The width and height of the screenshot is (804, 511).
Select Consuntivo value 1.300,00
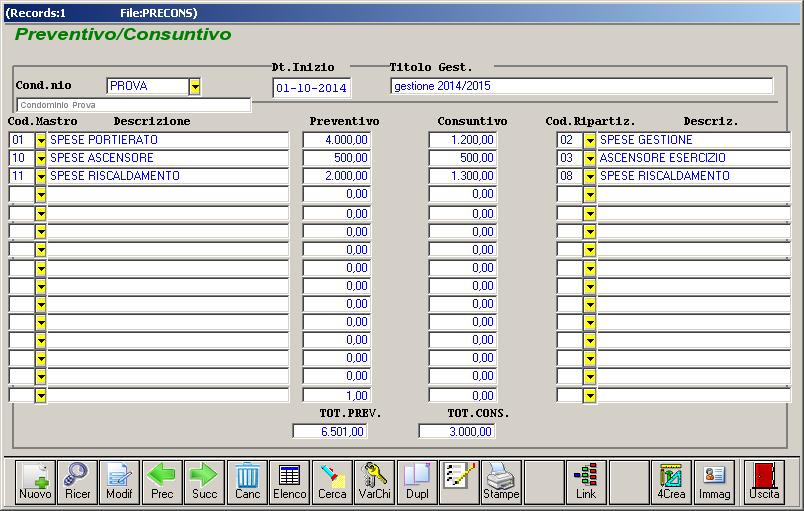tap(463, 176)
